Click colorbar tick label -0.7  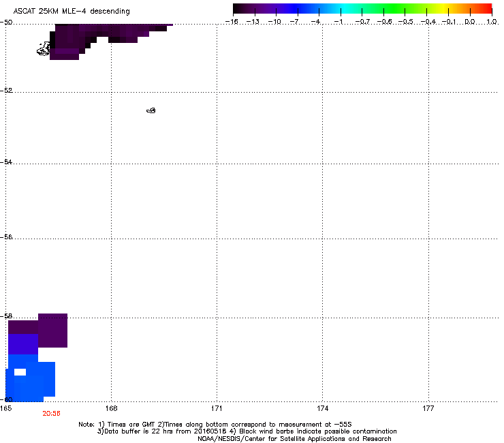[x=362, y=22]
